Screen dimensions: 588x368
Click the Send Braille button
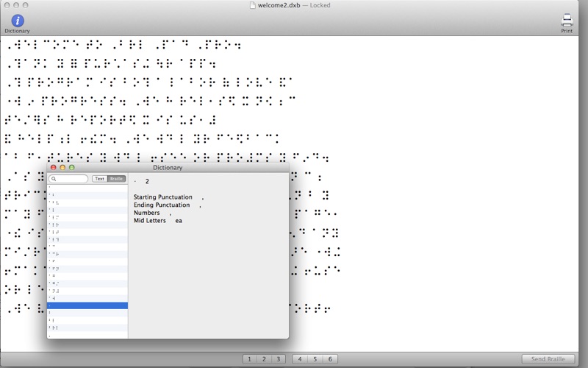point(548,359)
